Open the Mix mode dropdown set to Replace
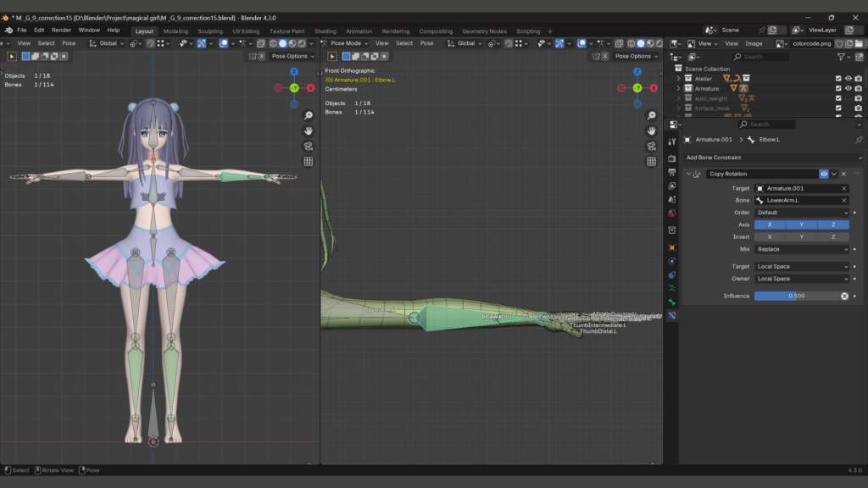Image resolution: width=868 pixels, height=488 pixels. 801,249
